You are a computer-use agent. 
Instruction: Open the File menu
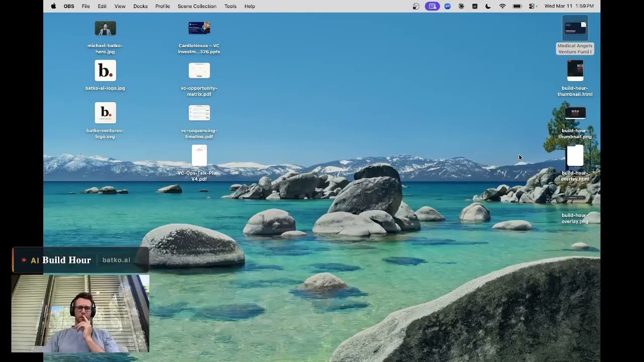pyautogui.click(x=86, y=6)
